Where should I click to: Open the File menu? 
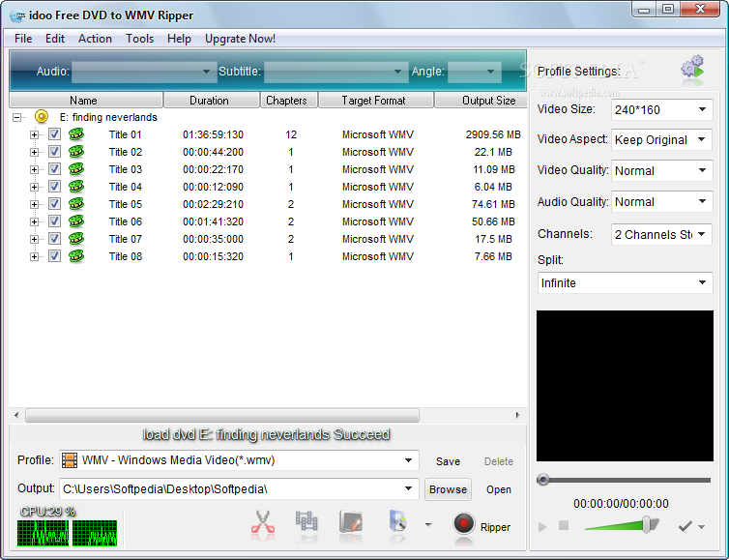(23, 39)
